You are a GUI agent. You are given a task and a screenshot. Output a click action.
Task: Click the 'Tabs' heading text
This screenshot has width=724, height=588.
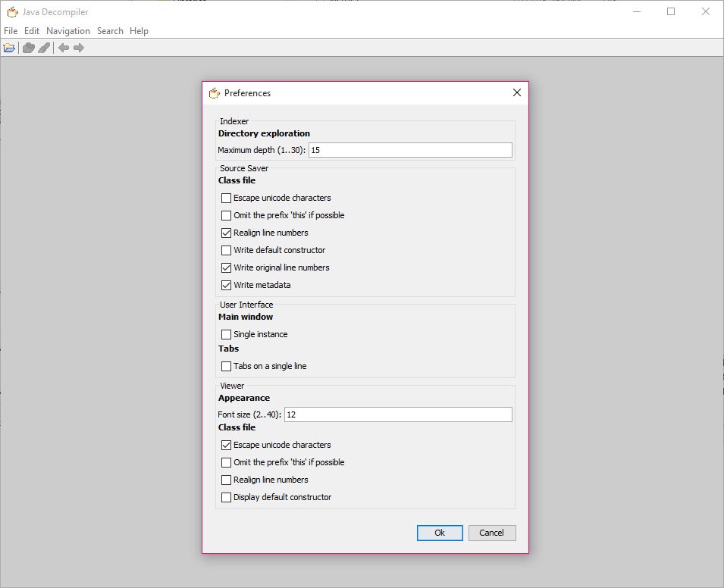pyautogui.click(x=228, y=349)
